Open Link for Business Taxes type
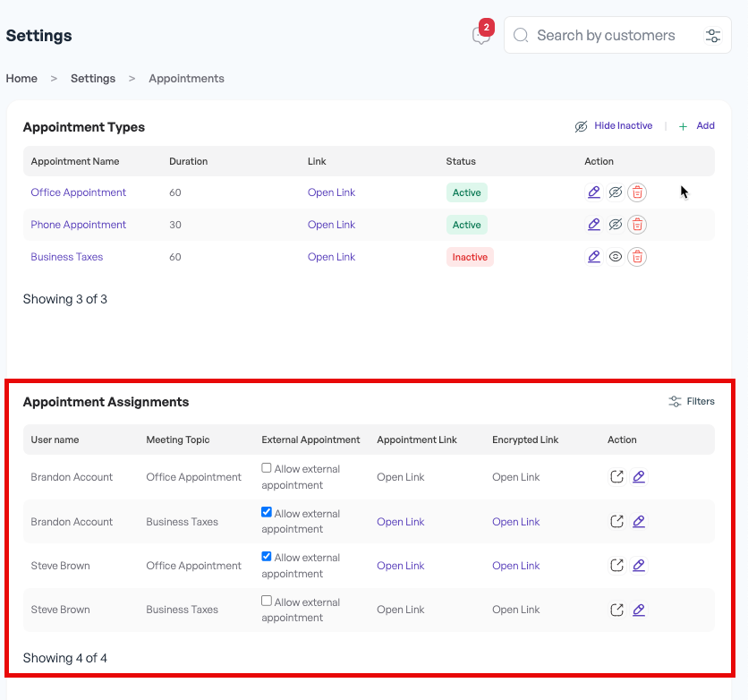 click(x=332, y=257)
